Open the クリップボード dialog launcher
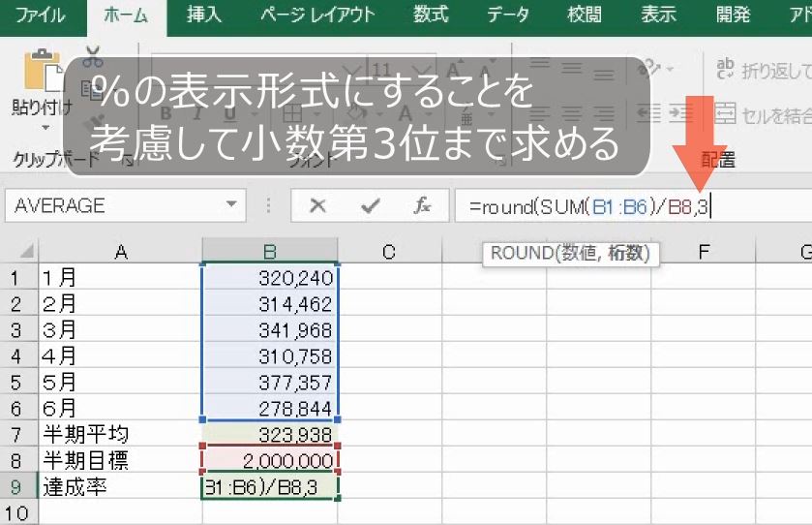The width and height of the screenshot is (812, 525). [127, 161]
